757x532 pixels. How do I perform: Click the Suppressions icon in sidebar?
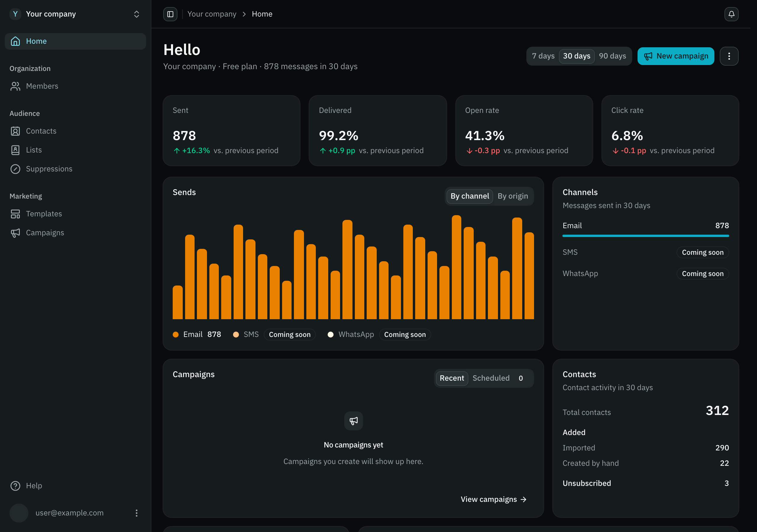tap(15, 169)
